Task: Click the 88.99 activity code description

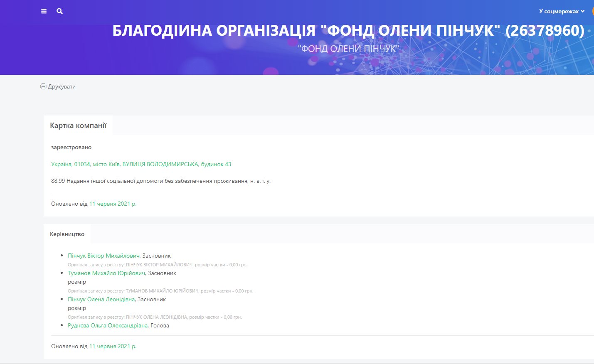Action: click(x=161, y=181)
